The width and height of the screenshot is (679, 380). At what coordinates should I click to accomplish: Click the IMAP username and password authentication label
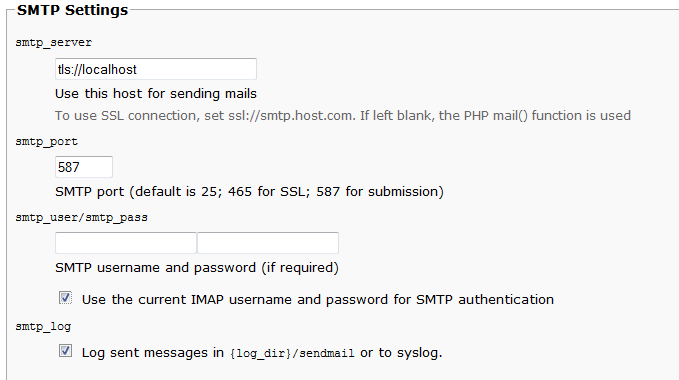pos(317,299)
